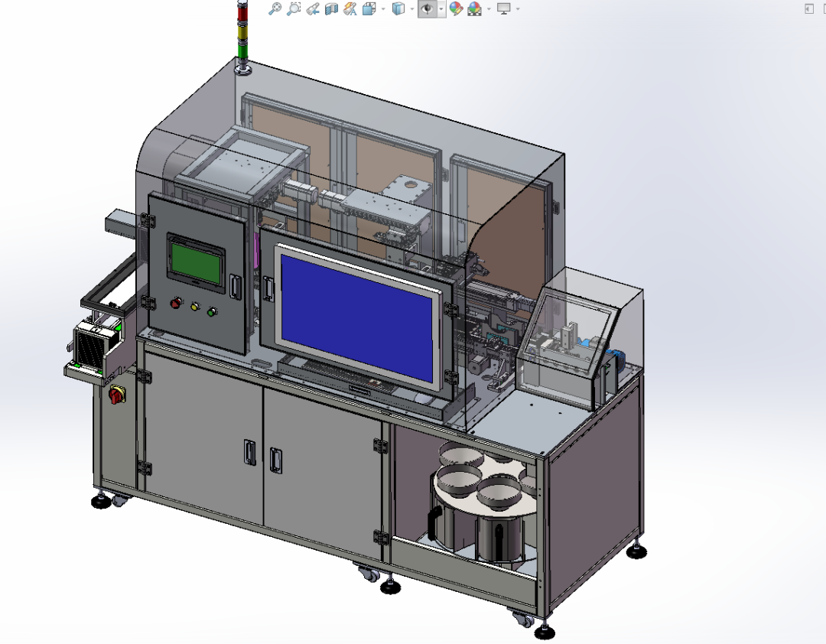The width and height of the screenshot is (826, 644).
Task: Click the Apply Scene icon
Action: point(475,8)
